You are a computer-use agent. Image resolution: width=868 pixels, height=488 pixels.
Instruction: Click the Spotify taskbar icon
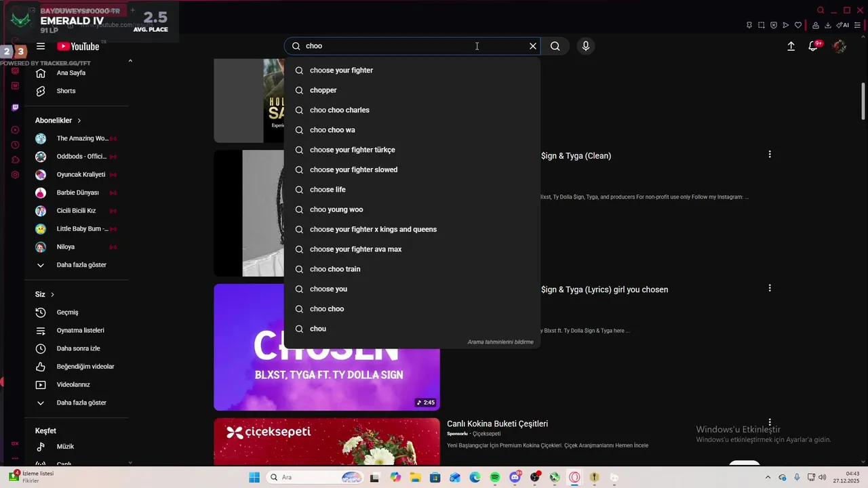pyautogui.click(x=495, y=477)
